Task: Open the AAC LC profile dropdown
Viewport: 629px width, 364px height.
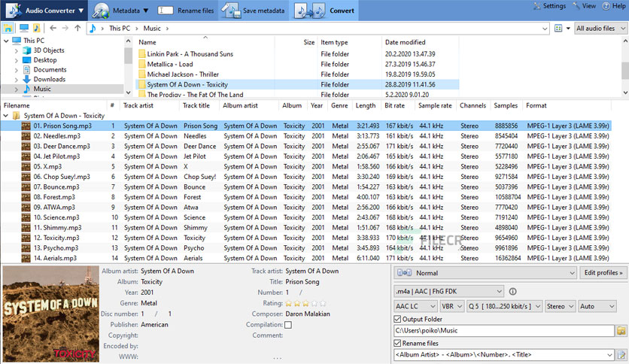Action: (415, 306)
